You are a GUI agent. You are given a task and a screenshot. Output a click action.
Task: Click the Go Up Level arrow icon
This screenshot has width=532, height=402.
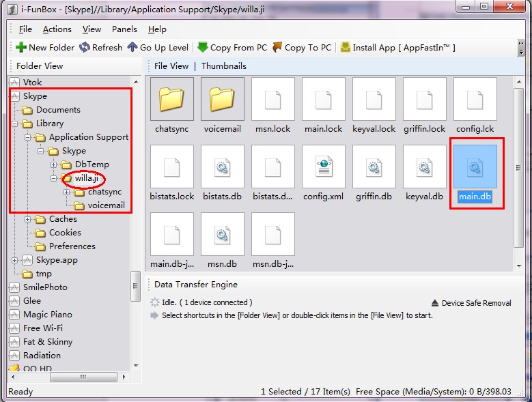pyautogui.click(x=132, y=47)
